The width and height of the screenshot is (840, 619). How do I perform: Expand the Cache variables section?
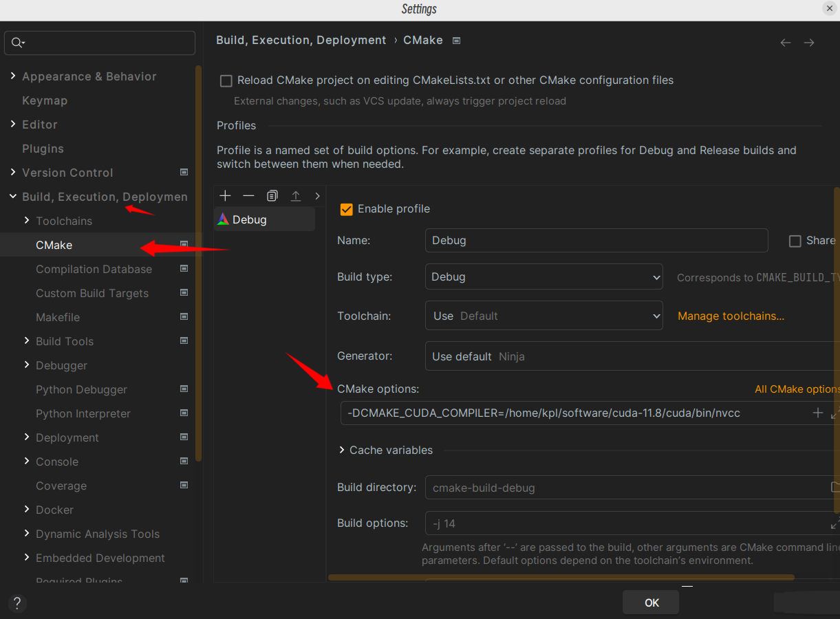[x=343, y=450]
